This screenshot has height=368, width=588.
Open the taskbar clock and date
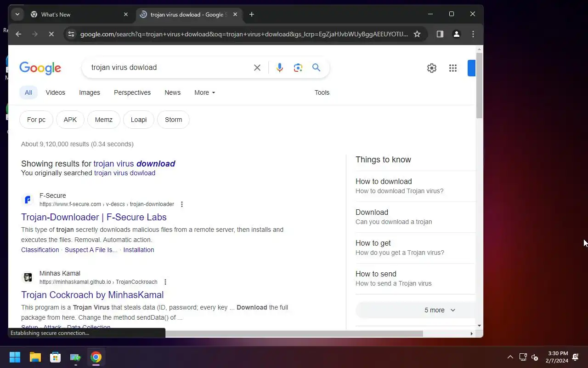(557, 357)
